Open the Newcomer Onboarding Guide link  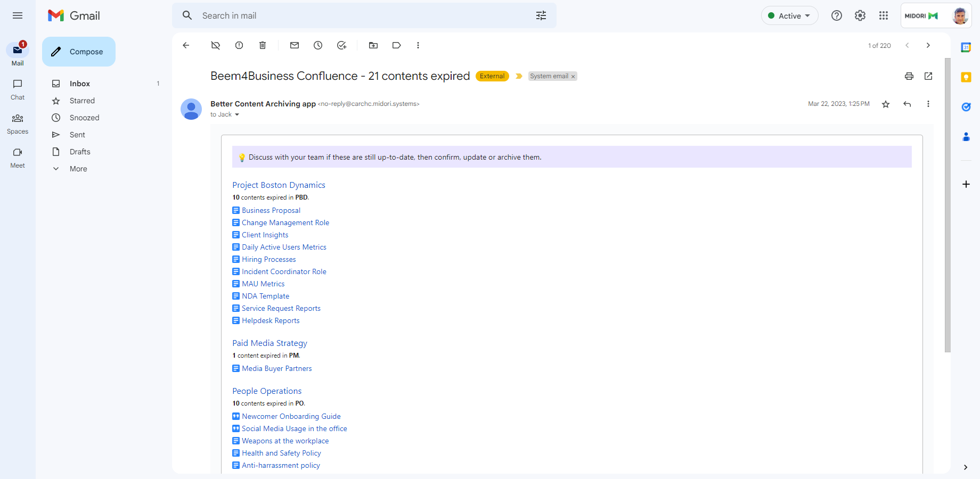click(x=291, y=416)
